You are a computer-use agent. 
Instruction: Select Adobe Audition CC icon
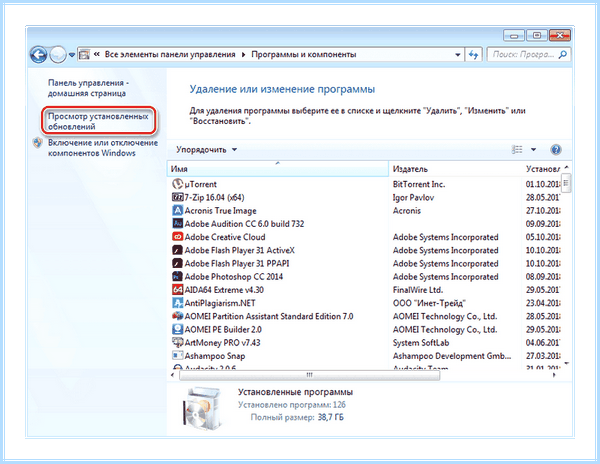pos(177,223)
